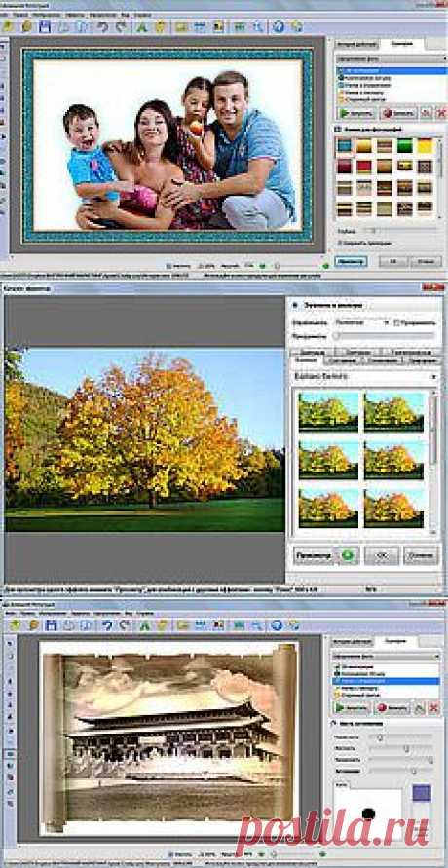Image resolution: width=448 pixels, height=868 pixels.
Task: Switch to action history tab, family photo window
Action: click(x=357, y=44)
